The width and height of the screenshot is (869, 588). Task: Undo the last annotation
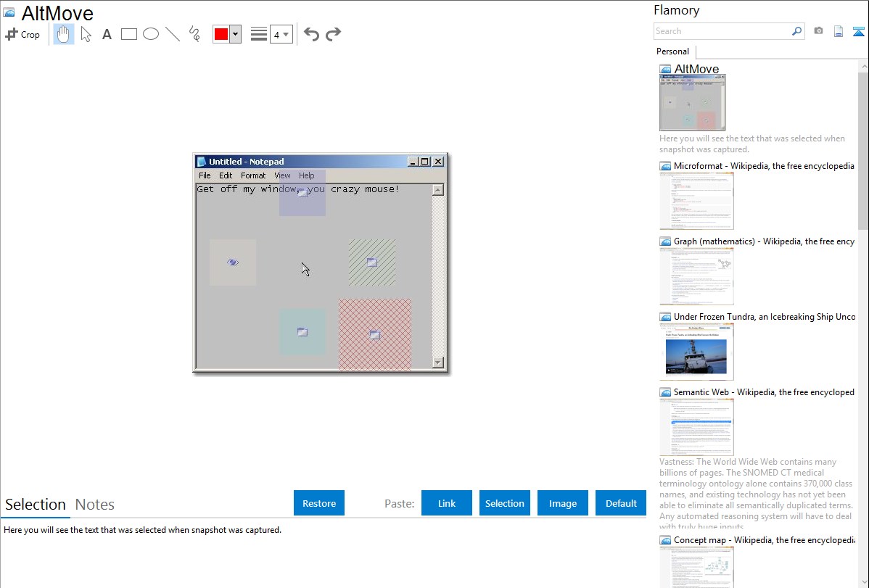[x=311, y=34]
